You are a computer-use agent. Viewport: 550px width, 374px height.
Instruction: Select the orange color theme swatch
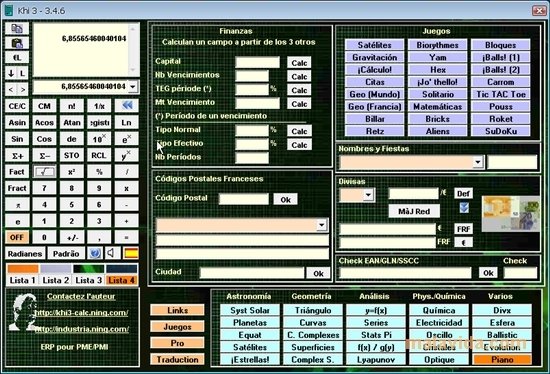tap(23, 269)
